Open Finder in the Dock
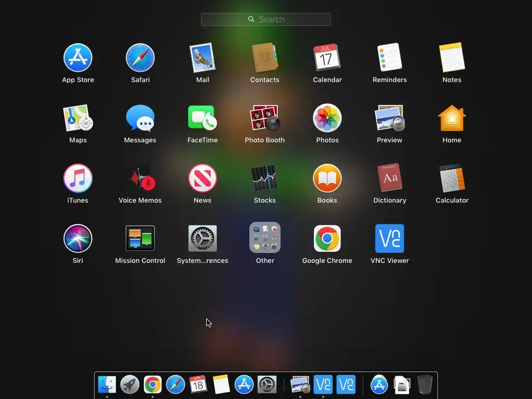The image size is (532, 399). click(x=107, y=384)
